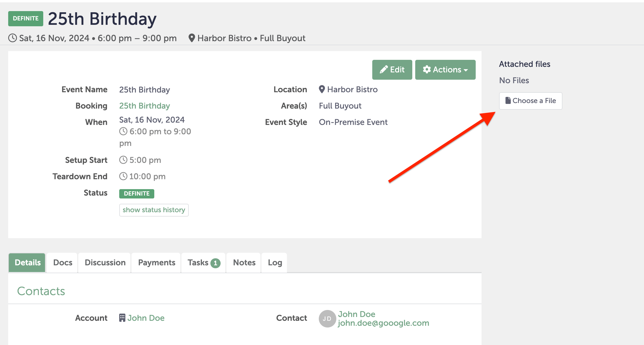Open the Discussion tab
This screenshot has width=644, height=345.
coord(105,262)
